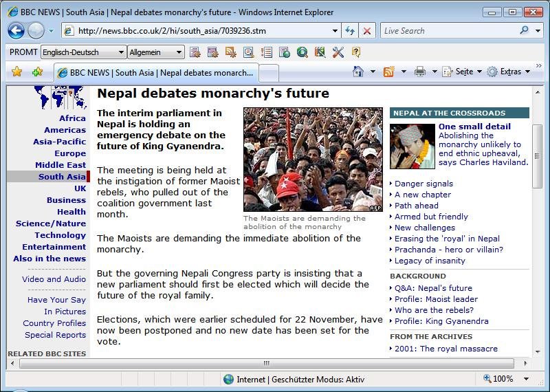Open the Country Profiles link

tap(54, 323)
